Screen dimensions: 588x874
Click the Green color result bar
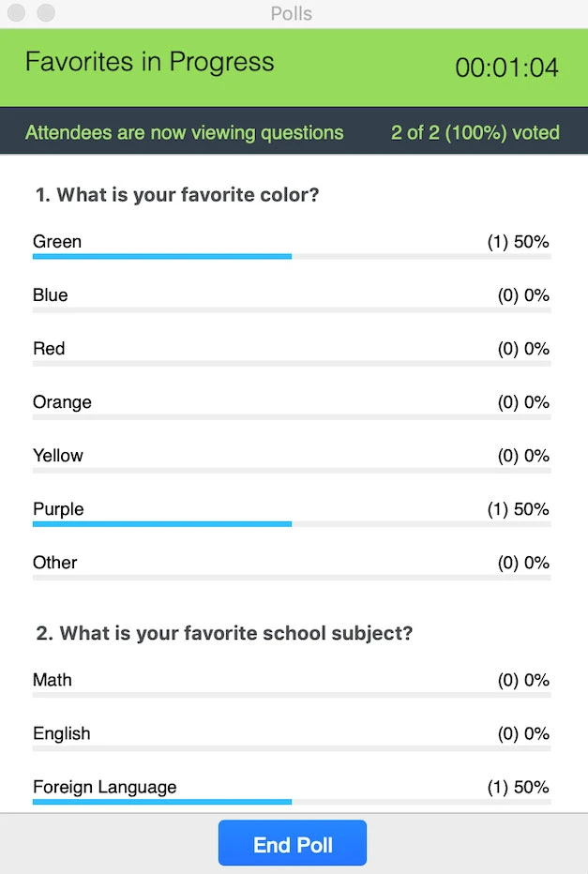pos(162,256)
